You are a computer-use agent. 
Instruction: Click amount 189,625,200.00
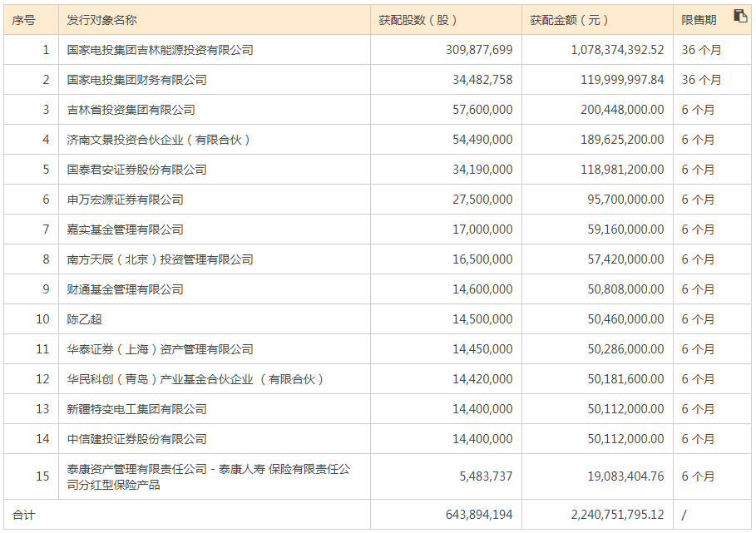(x=622, y=140)
